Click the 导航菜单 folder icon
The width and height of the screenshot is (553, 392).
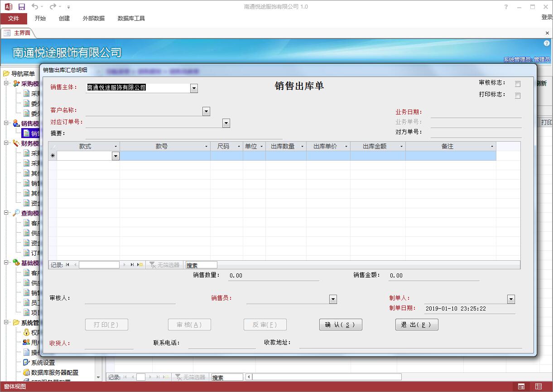pos(6,74)
